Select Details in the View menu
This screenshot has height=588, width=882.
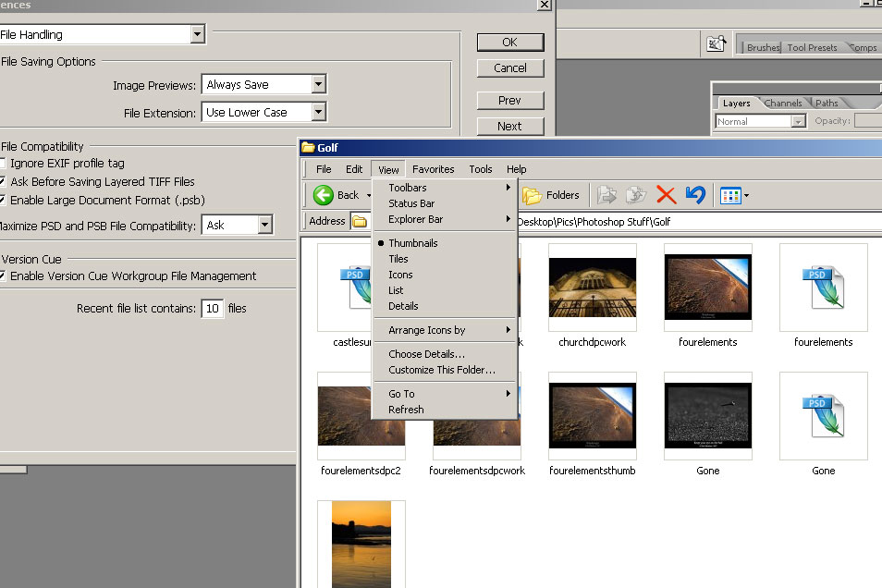pos(403,306)
